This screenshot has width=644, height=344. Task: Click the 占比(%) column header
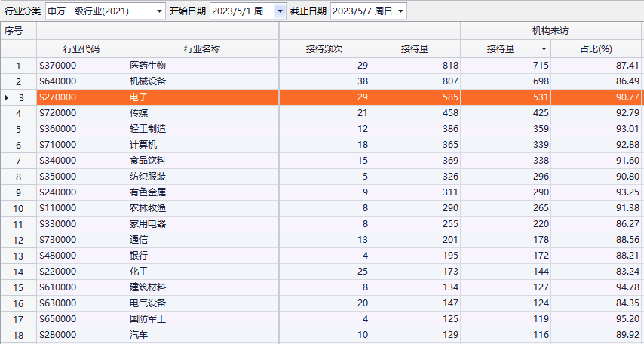tap(596, 49)
